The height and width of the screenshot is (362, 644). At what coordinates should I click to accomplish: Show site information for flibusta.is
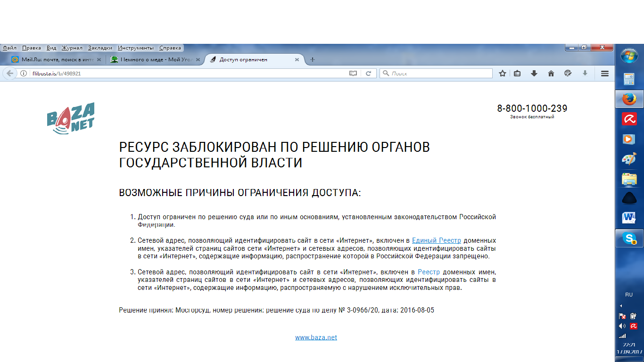click(24, 74)
